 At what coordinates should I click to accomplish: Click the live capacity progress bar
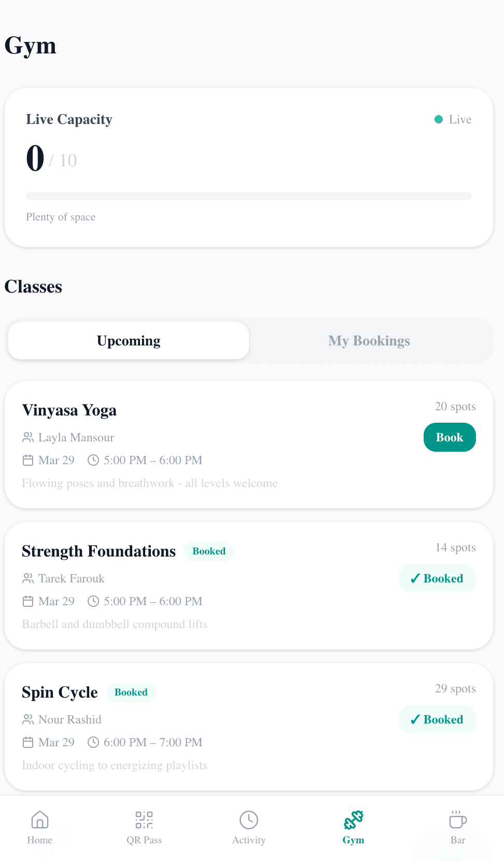pyautogui.click(x=249, y=196)
